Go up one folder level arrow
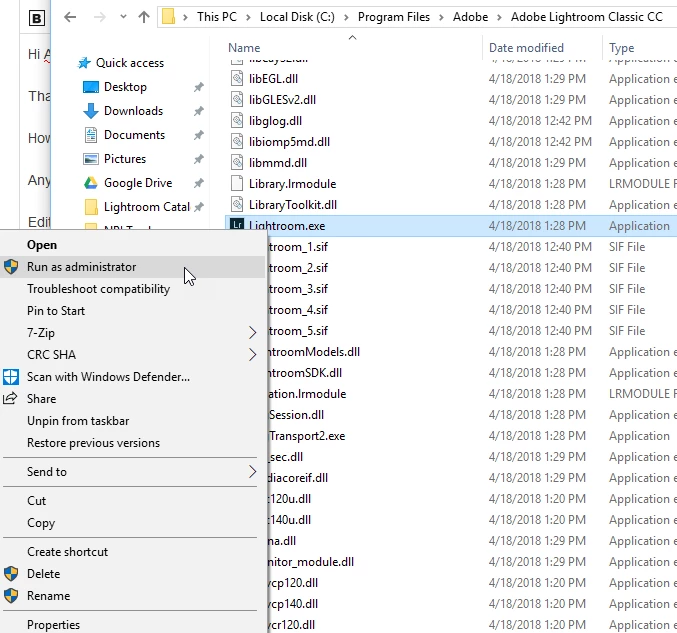Image resolution: width=677 pixels, height=633 pixels. point(144,17)
